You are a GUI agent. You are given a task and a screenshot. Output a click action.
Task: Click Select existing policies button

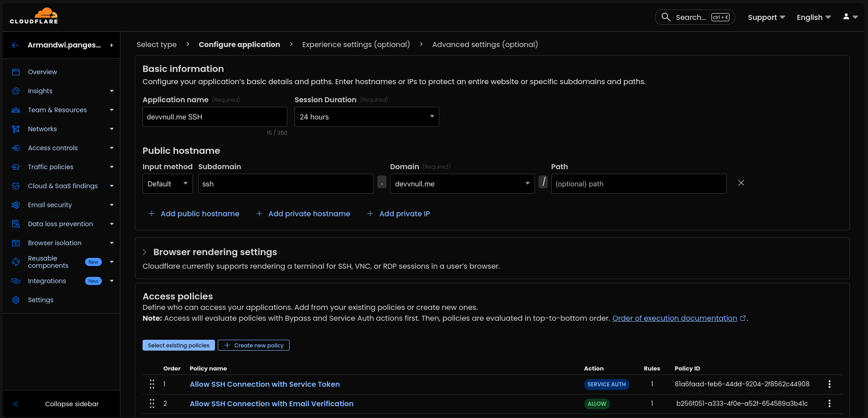pyautogui.click(x=179, y=345)
